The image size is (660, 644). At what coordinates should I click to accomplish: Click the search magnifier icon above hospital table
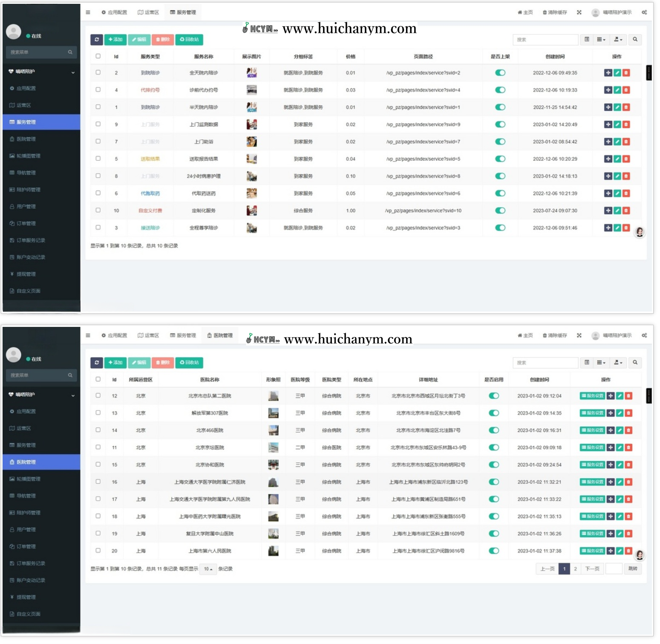(635, 362)
